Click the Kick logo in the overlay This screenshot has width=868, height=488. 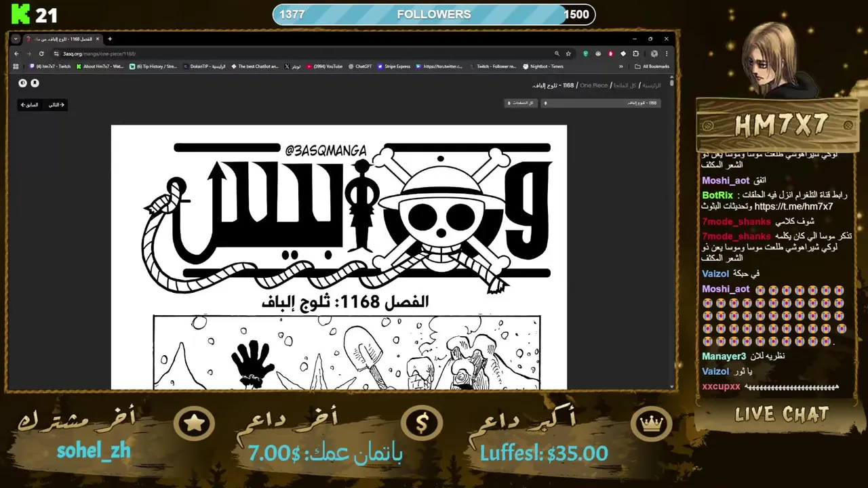point(19,15)
